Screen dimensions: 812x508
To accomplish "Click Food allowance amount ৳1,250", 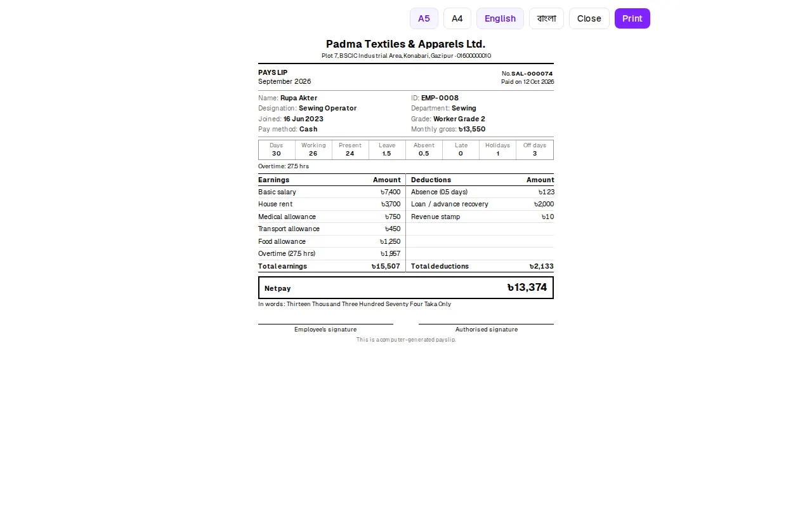I will (x=390, y=241).
